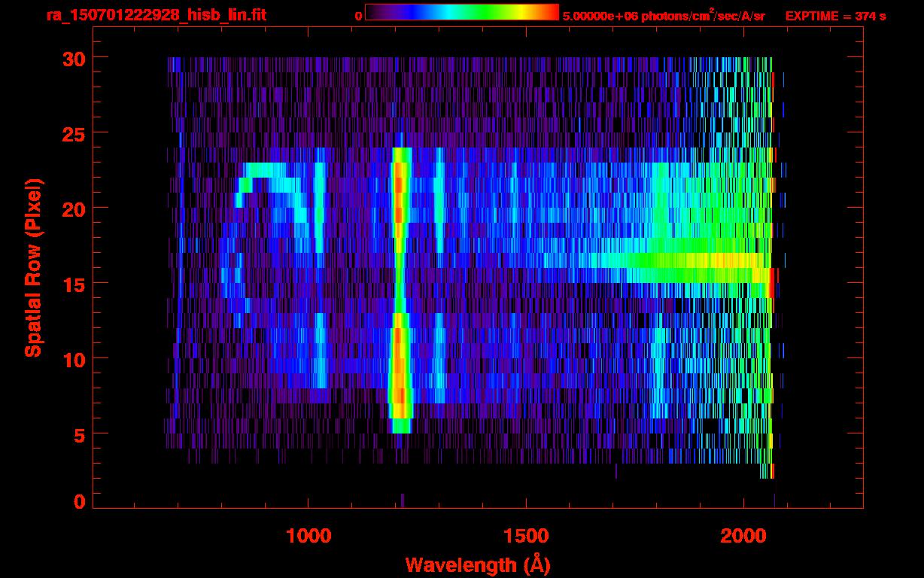Click the 5.00000e+06 photons maximum value label
Image resolution: width=924 pixels, height=578 pixels.
point(663,16)
